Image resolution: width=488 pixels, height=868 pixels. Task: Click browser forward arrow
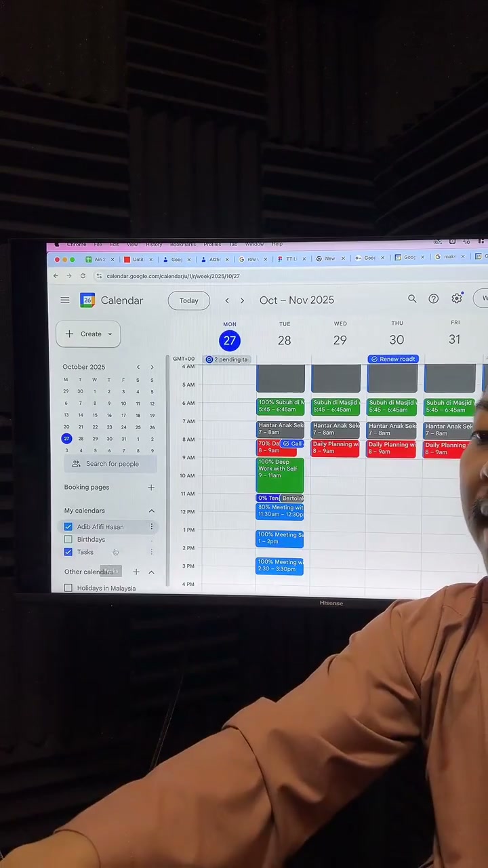pos(69,276)
